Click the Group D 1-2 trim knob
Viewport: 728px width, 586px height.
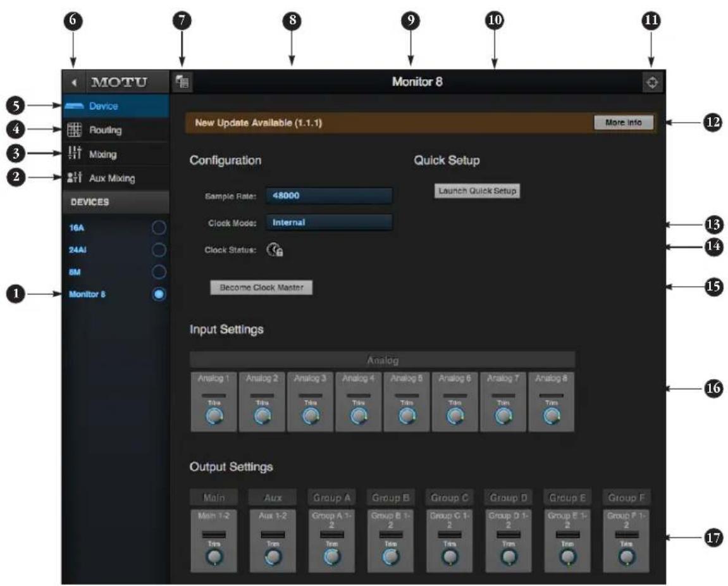(x=509, y=557)
